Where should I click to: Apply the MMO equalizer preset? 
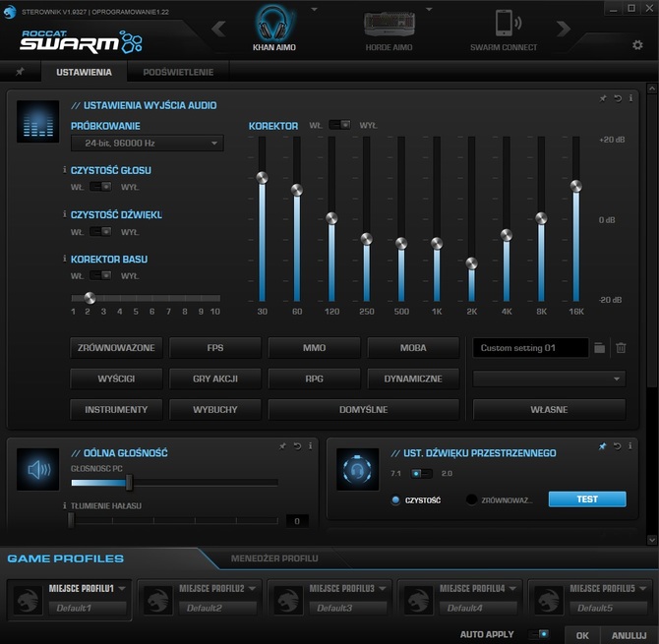(315, 348)
